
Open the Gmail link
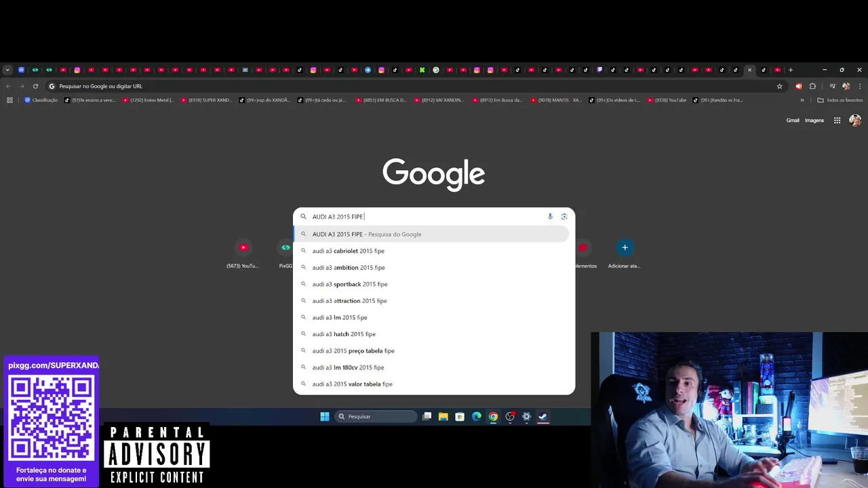point(793,121)
